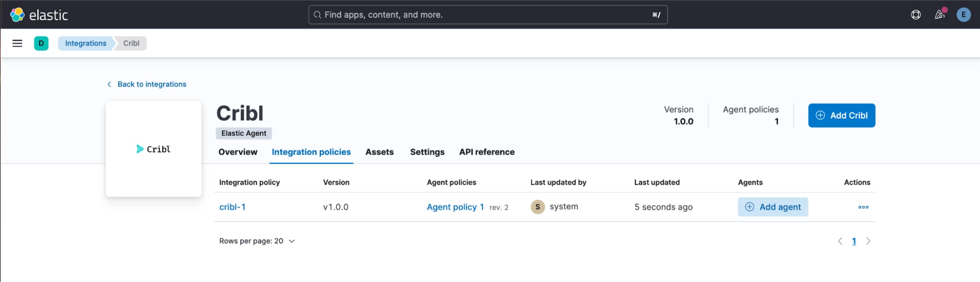The width and height of the screenshot is (980, 282).
Task: Click the system updated-by text
Action: coord(564,207)
